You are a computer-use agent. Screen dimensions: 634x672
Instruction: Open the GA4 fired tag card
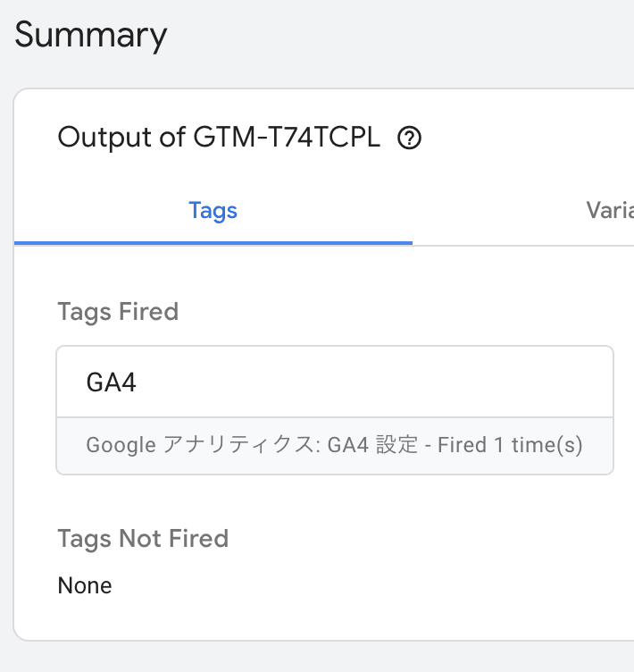(x=335, y=410)
